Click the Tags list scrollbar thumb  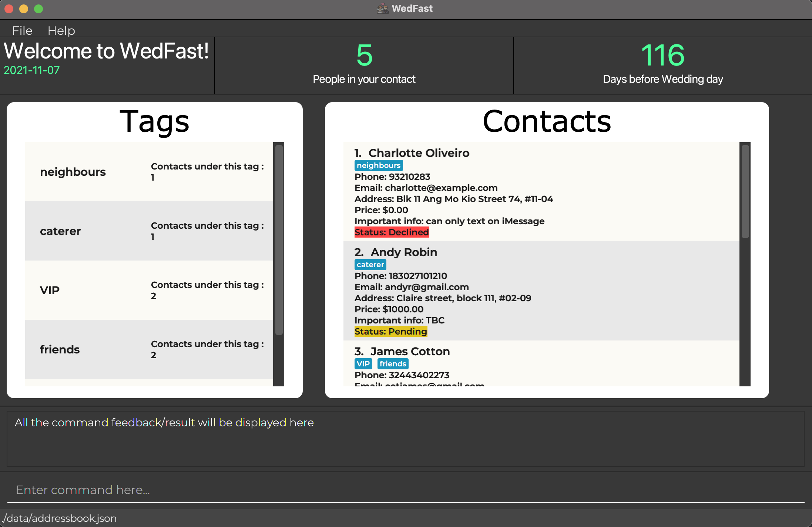pos(279,240)
